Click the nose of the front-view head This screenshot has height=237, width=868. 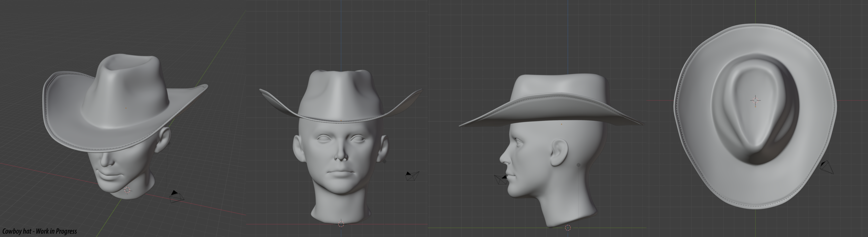coord(340,156)
